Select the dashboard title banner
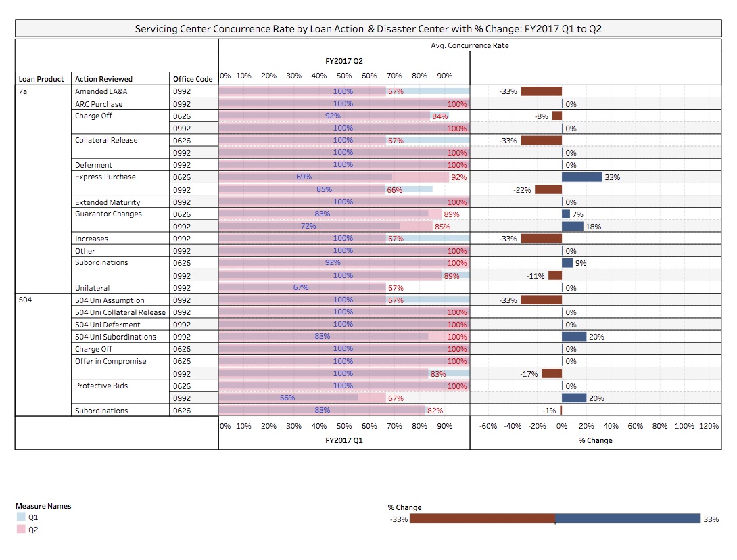The image size is (737, 560). click(x=368, y=29)
